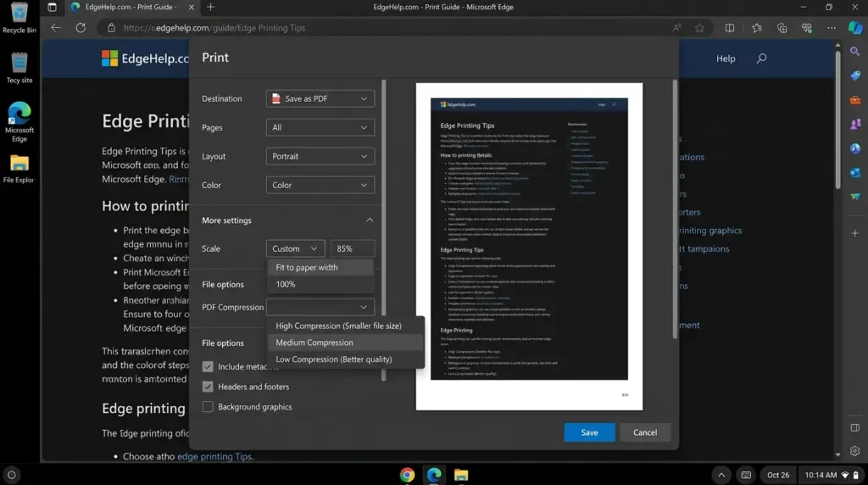Edit the 85% scale value field
The width and height of the screenshot is (868, 485).
click(353, 248)
